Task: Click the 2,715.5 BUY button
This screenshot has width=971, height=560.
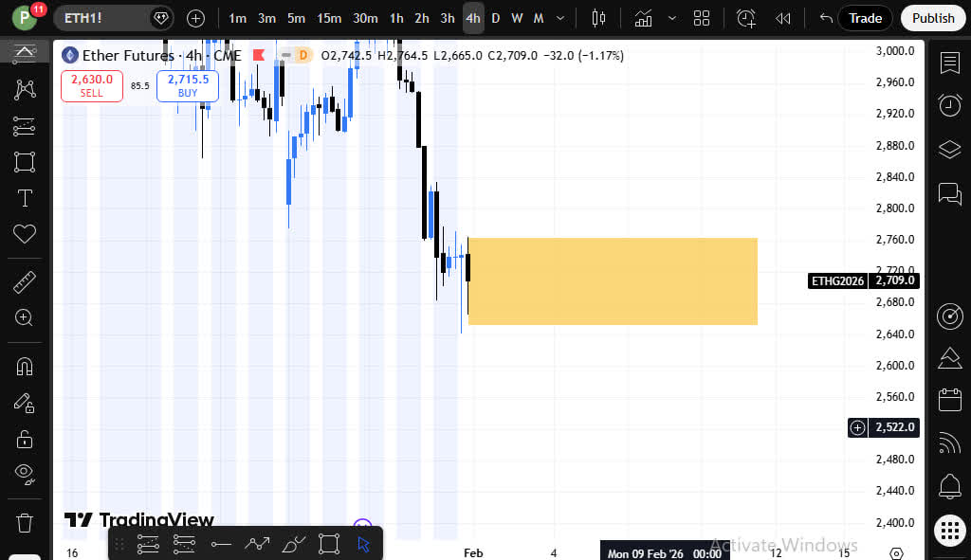Action: [188, 86]
